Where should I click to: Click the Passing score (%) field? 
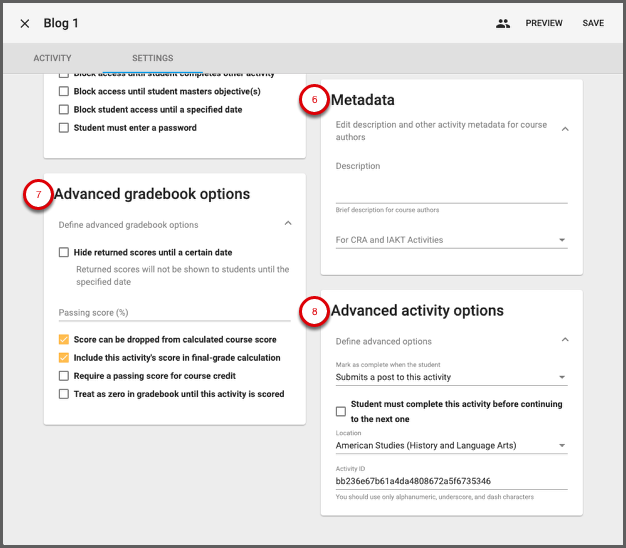174,313
